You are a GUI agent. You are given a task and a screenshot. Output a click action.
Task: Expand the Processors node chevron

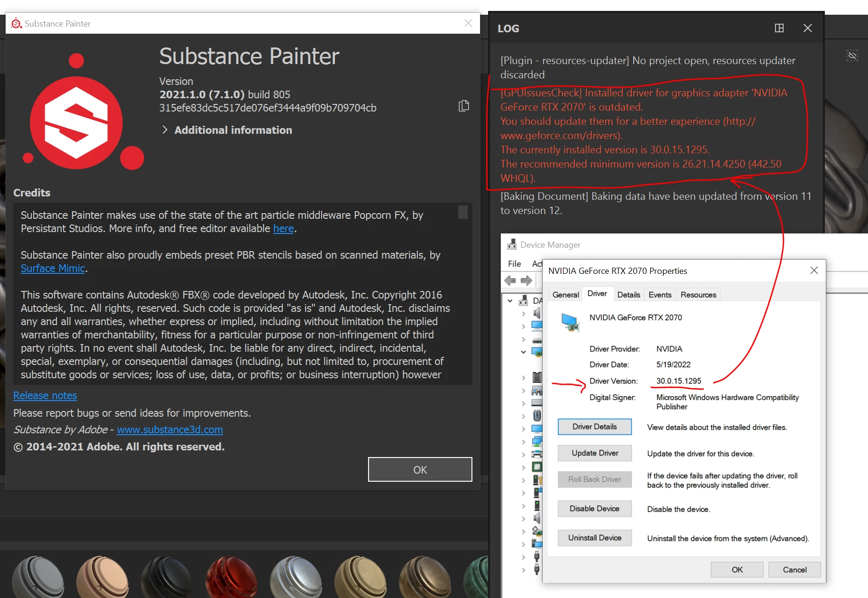coord(523,467)
